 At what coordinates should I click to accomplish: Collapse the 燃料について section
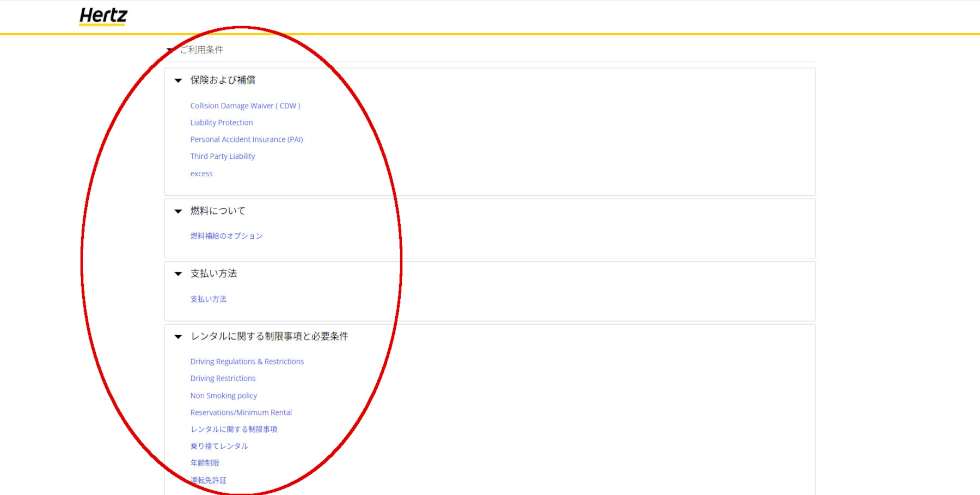coord(178,211)
